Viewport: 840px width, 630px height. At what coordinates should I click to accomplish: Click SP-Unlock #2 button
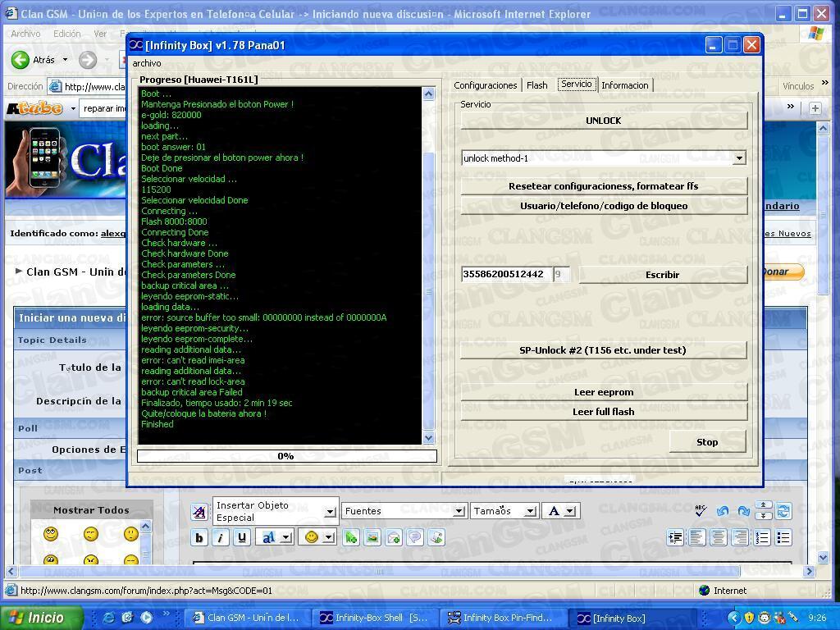[x=604, y=350]
